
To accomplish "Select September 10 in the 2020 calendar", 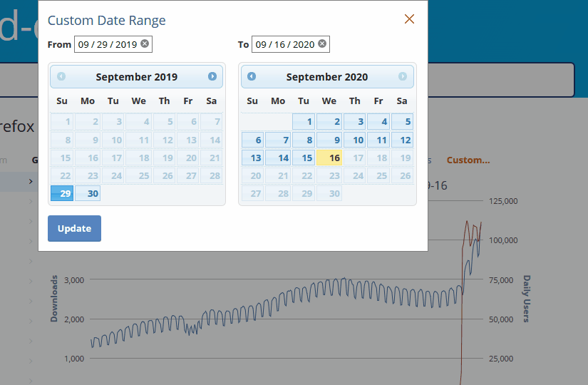I will click(354, 140).
